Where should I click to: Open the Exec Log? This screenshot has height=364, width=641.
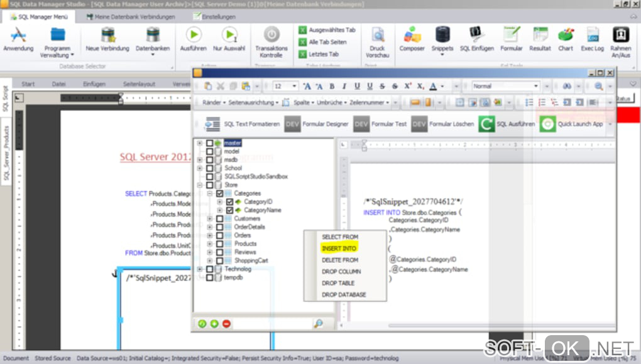click(593, 40)
